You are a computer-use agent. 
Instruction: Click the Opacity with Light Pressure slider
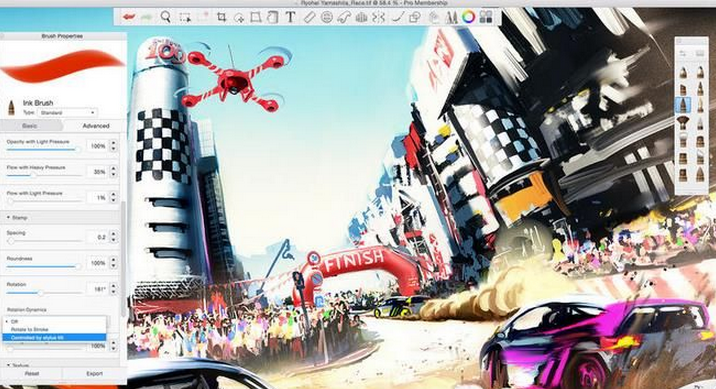coord(43,149)
